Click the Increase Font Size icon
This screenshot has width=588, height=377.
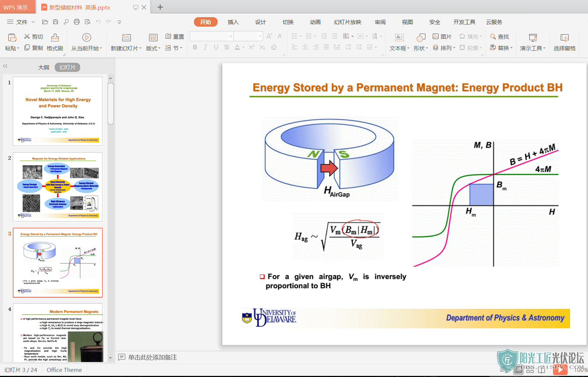269,36
